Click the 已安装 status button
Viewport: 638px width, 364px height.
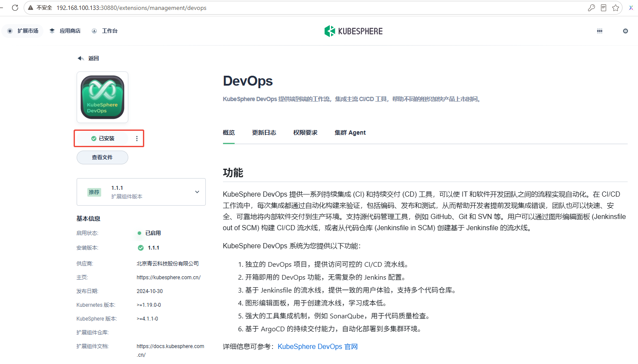102,139
